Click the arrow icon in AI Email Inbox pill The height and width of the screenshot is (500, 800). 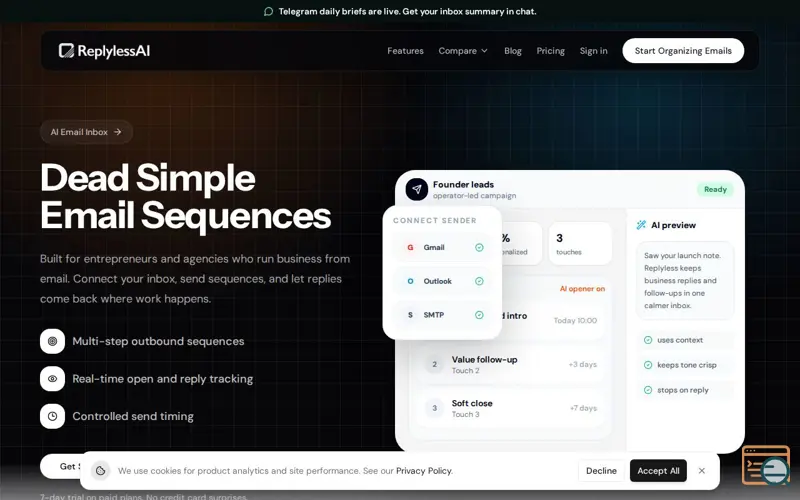tap(118, 132)
